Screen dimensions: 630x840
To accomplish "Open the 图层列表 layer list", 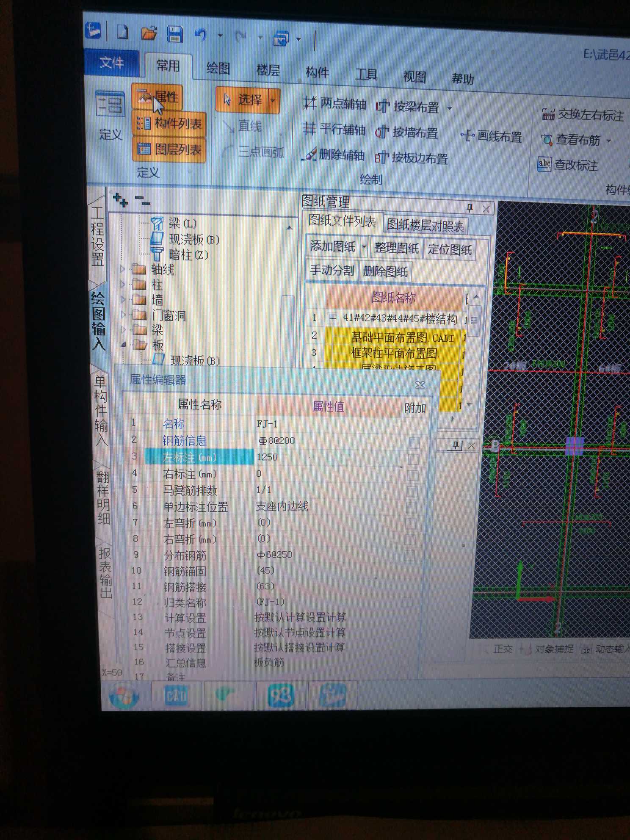I will click(169, 149).
